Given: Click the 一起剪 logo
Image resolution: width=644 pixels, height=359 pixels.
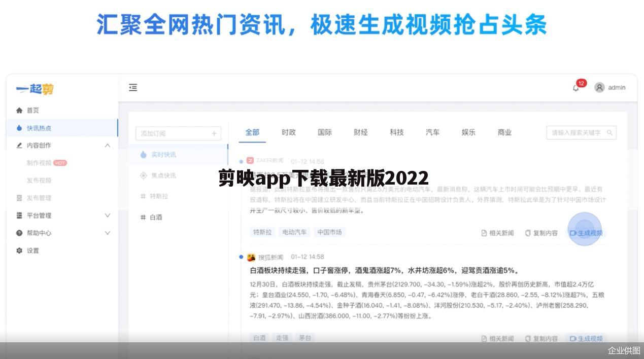Looking at the screenshot, I should pyautogui.click(x=35, y=89).
